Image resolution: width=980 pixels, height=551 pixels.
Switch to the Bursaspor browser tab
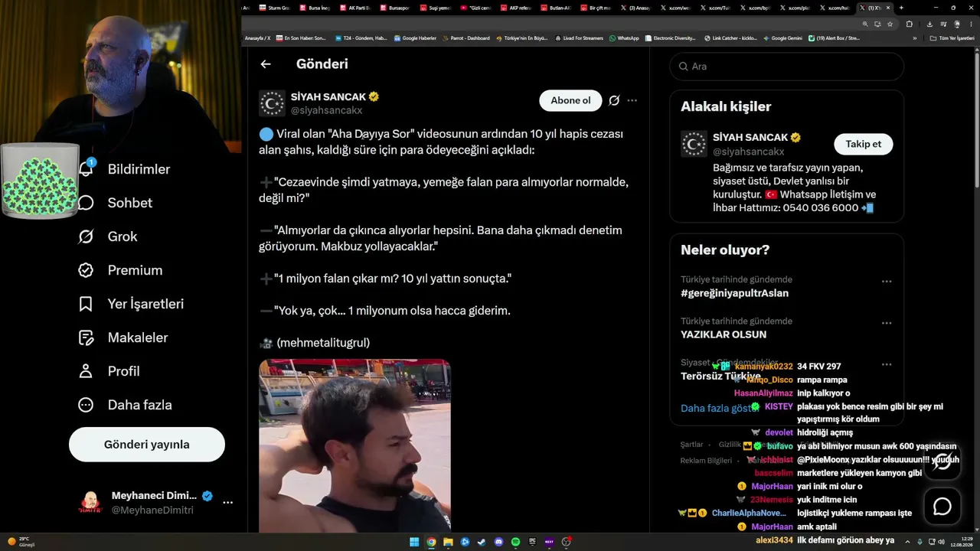(x=395, y=8)
